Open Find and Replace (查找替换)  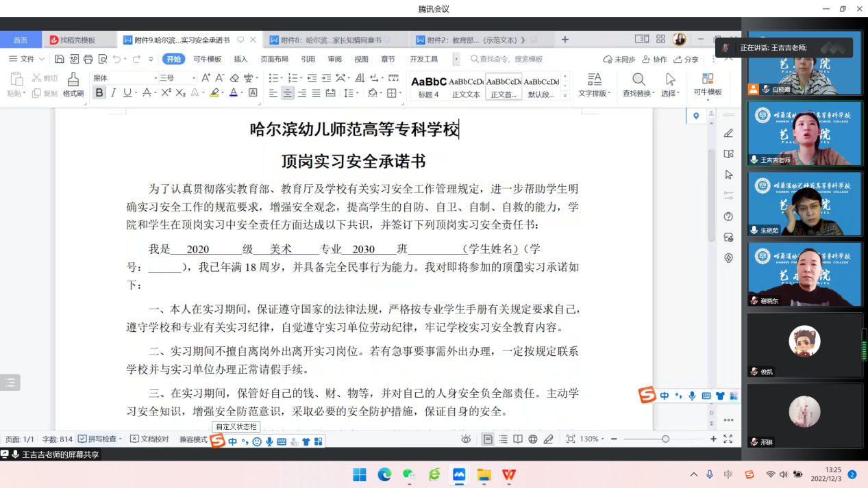pyautogui.click(x=638, y=85)
